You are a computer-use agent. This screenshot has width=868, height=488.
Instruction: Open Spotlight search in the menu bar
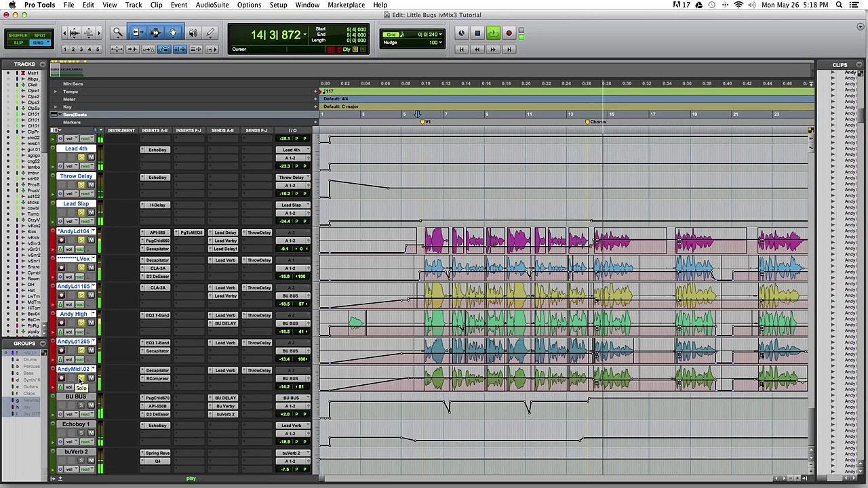pos(839,5)
